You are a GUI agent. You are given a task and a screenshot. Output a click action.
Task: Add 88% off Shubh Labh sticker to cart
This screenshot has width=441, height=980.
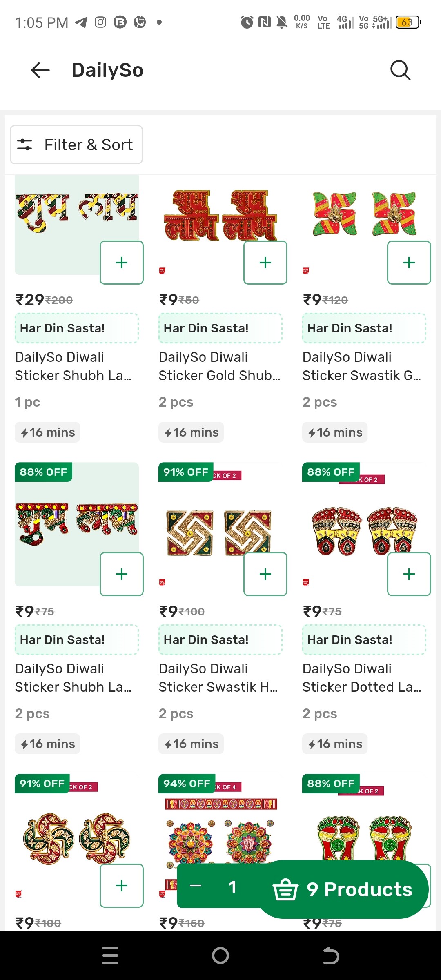pos(122,574)
